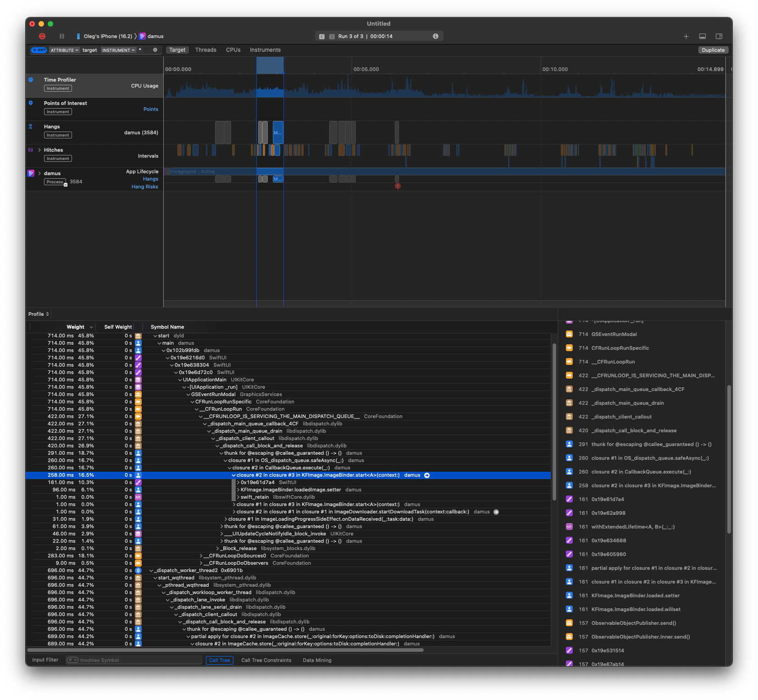Viewport: 758px width, 700px height.
Task: Select the highlighted hang interval in Hangs track
Action: pyautogui.click(x=278, y=132)
